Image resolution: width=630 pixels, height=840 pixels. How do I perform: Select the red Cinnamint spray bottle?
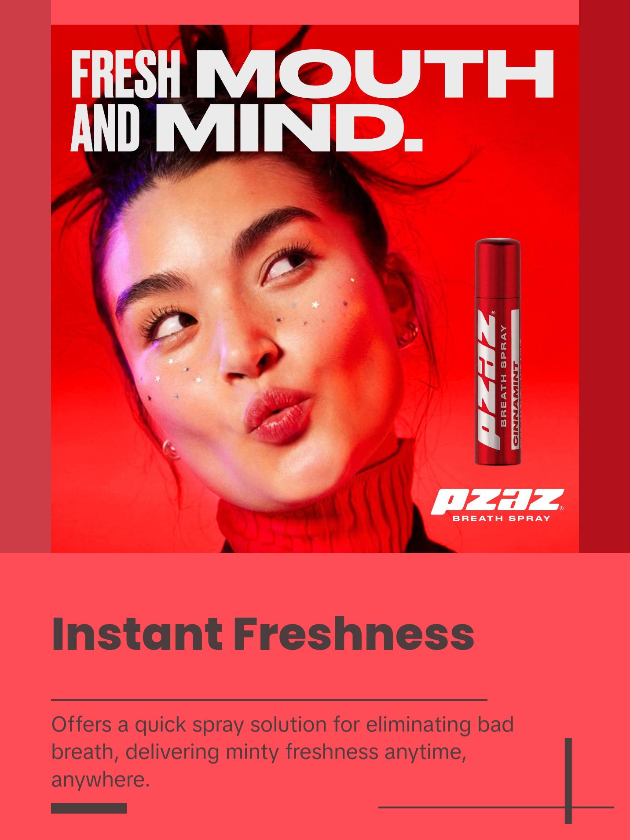(x=498, y=351)
